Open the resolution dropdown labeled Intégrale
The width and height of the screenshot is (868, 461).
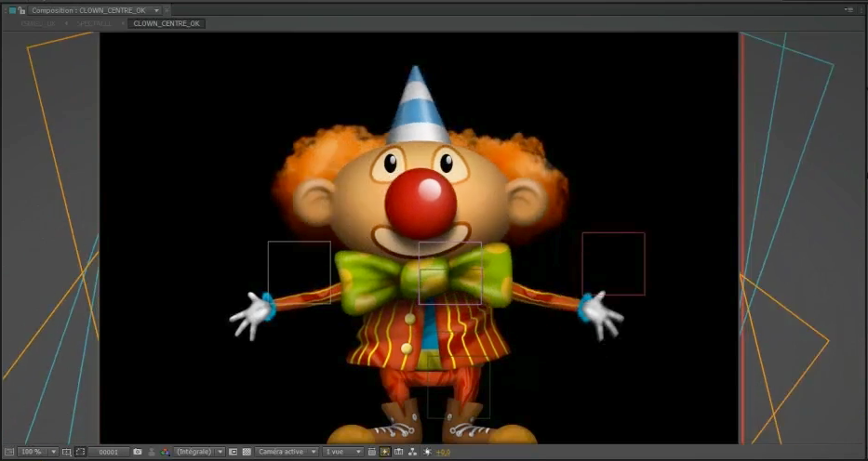point(199,452)
